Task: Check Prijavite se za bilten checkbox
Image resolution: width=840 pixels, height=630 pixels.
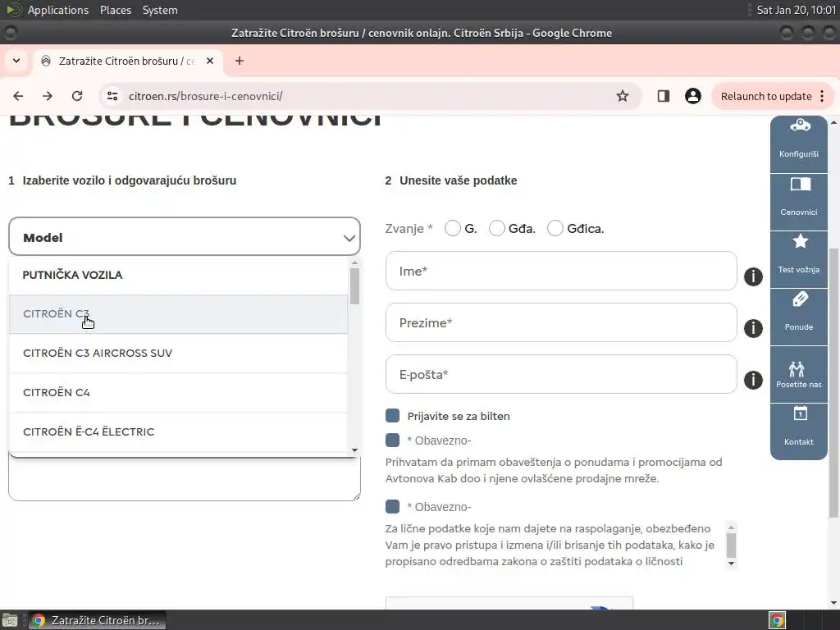Action: click(x=392, y=416)
